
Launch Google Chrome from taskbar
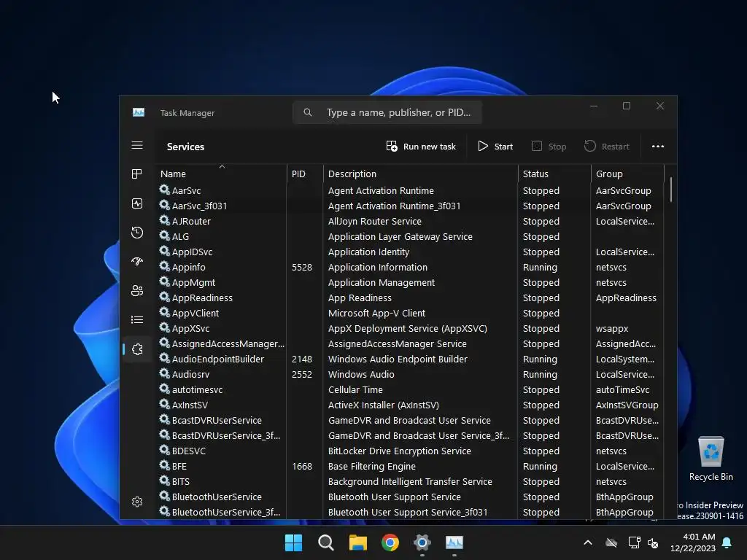[x=390, y=542]
